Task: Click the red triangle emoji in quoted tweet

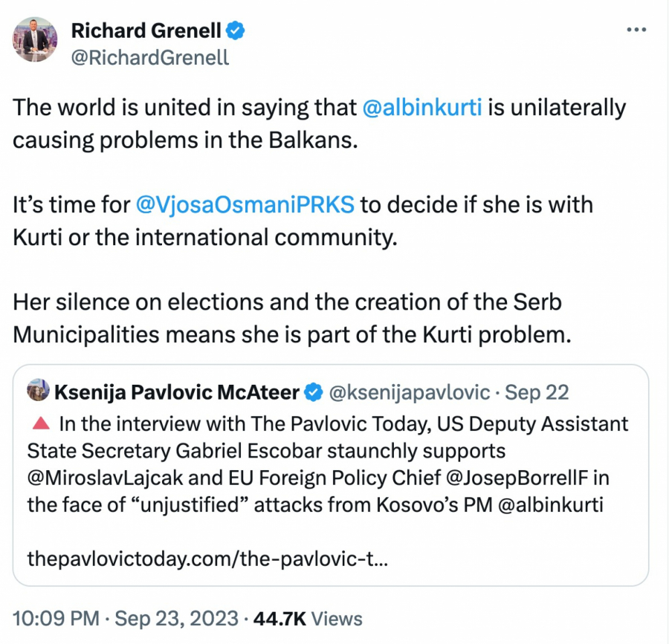Action: click(x=42, y=424)
